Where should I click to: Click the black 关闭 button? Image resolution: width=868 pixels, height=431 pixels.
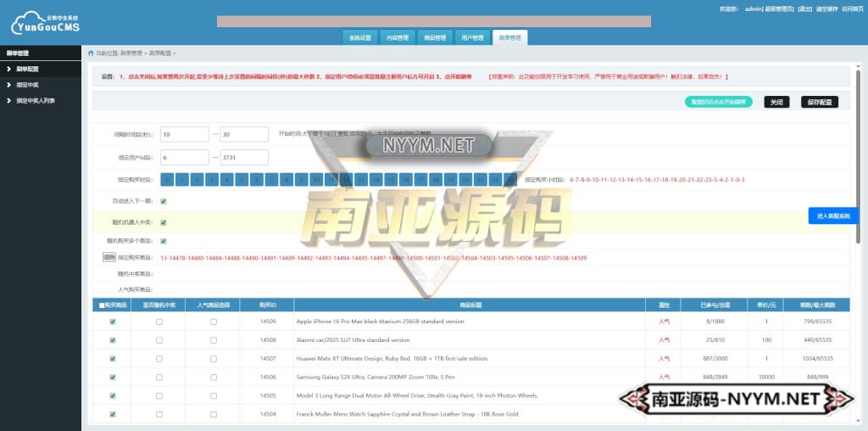click(x=776, y=102)
